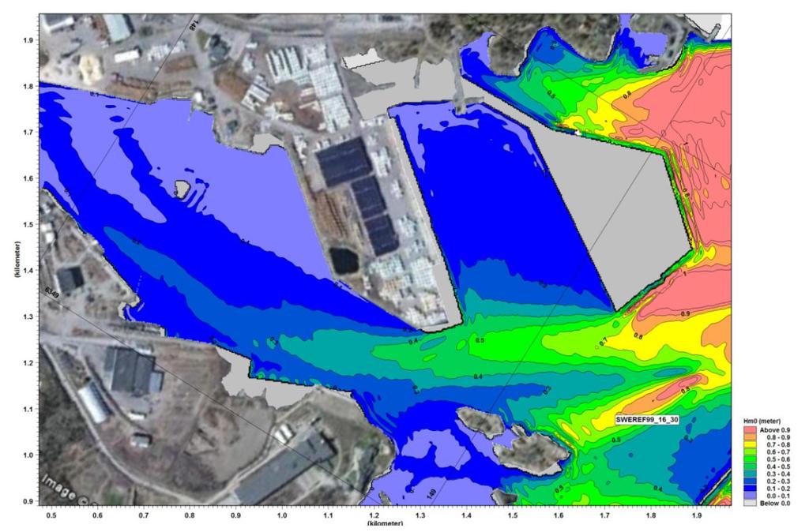Viewport: 809px width, 532px height.
Task: Click vertical axis tick label '1.5'
Action: pyautogui.click(x=28, y=225)
